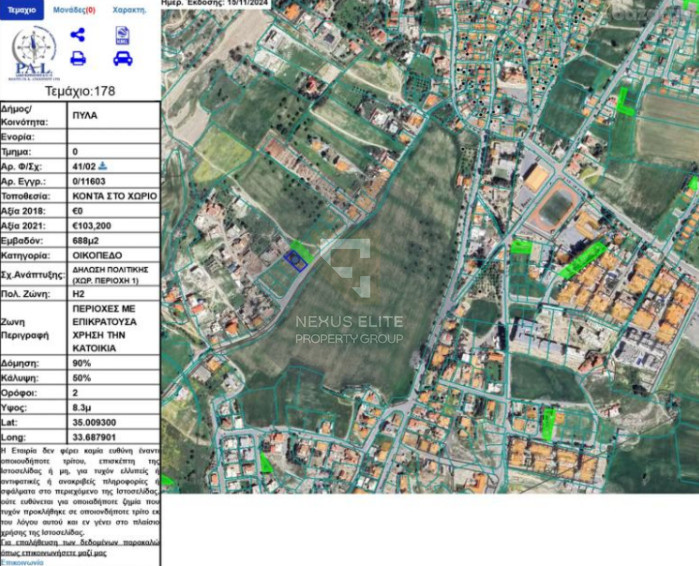Click the underlined data verification notice link

coord(80,545)
